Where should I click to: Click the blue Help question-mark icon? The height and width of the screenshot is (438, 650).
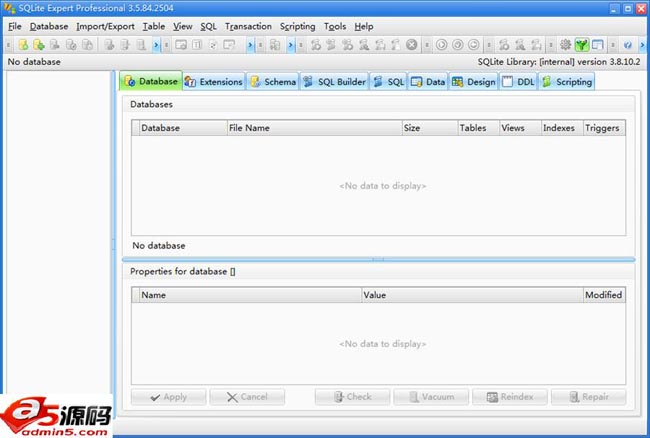(628, 45)
